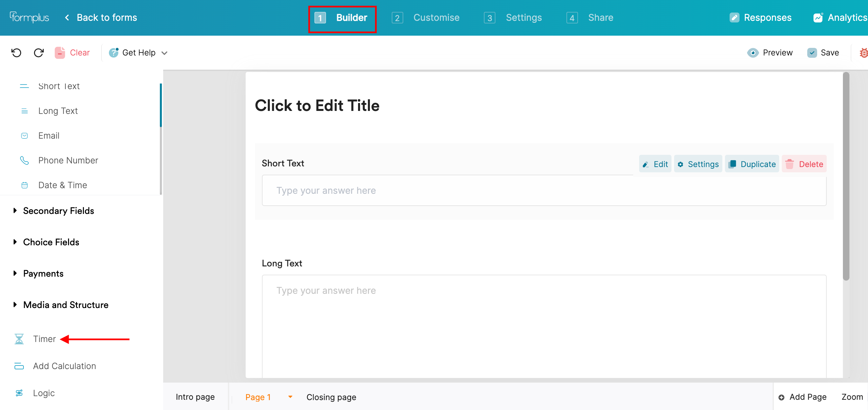Click the undo arrow icon
This screenshot has height=410, width=868.
coord(16,53)
